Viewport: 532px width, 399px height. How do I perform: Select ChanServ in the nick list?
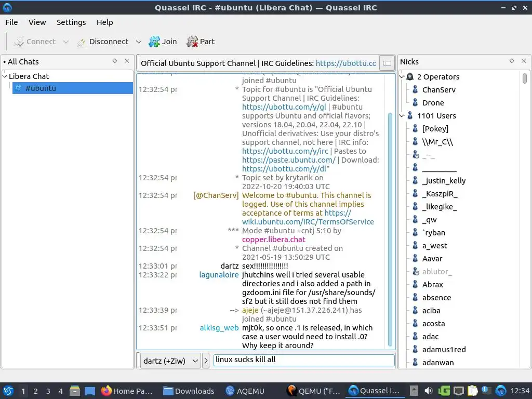pos(438,90)
